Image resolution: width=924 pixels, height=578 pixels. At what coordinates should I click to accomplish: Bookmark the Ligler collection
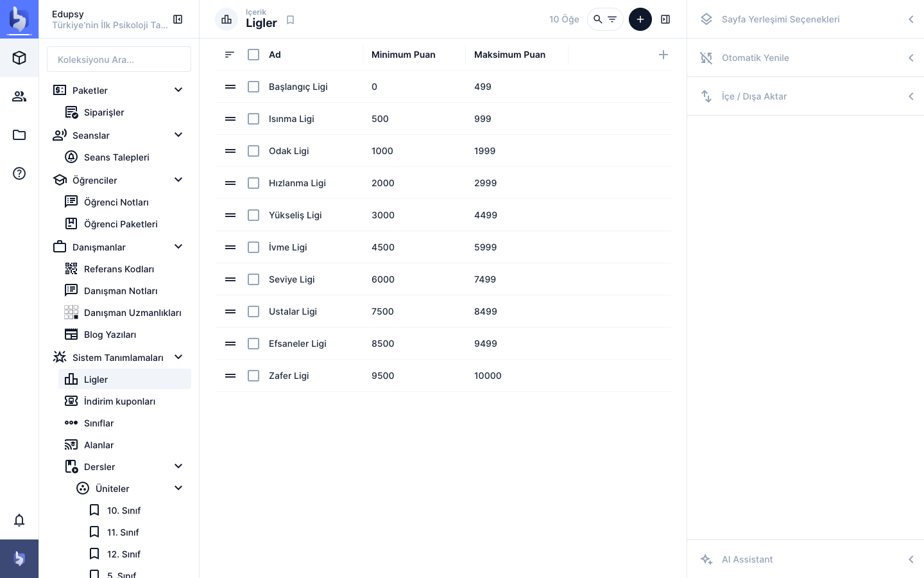tap(290, 20)
